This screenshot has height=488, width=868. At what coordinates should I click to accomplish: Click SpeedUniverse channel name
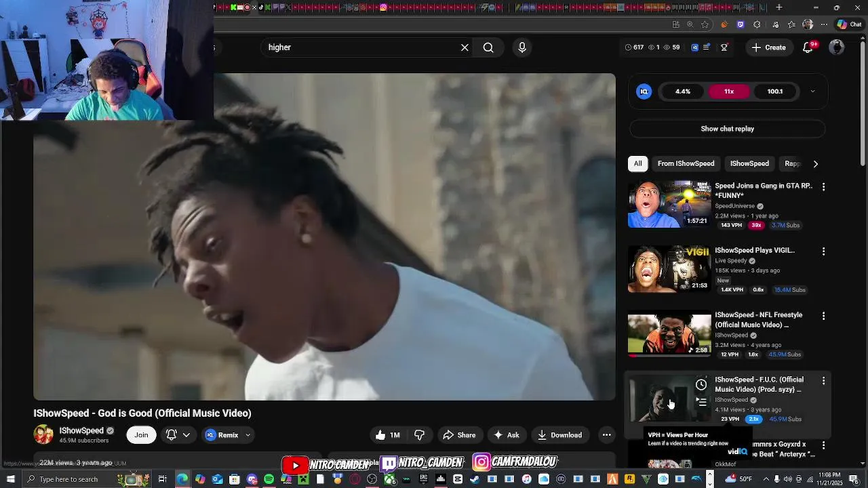coord(734,206)
